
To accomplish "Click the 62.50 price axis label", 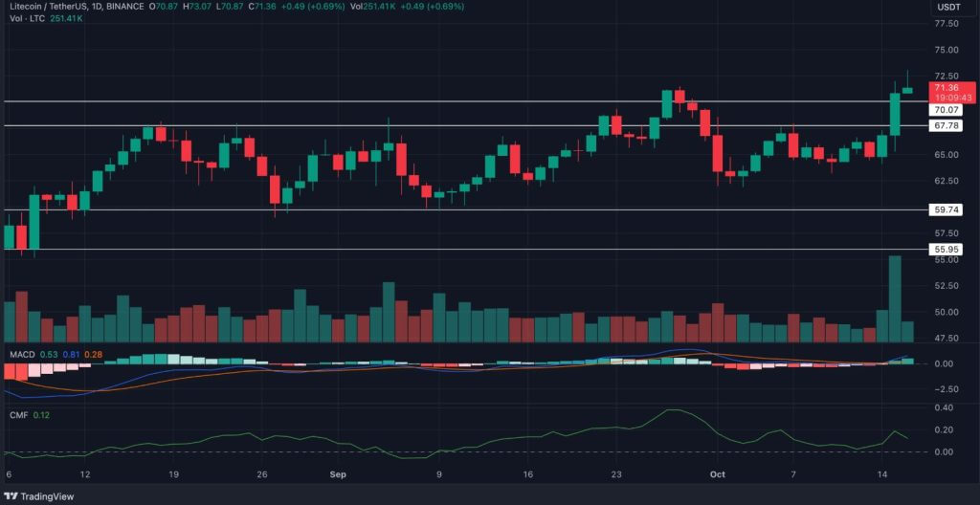I will 947,181.
